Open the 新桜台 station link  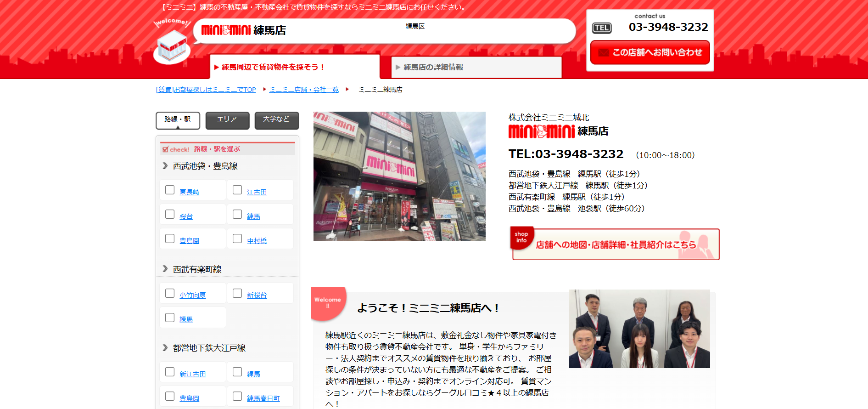coord(257,295)
